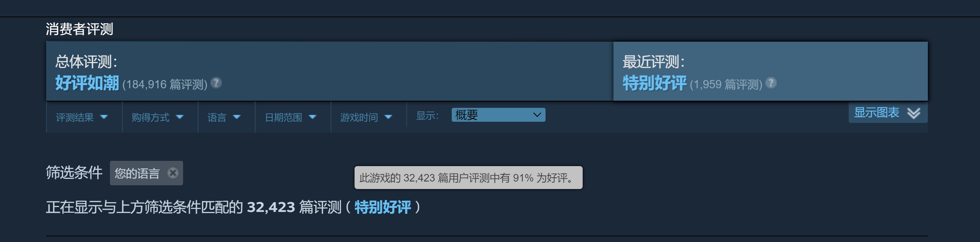Viewport: 980px width, 242px height.
Task: Expand the 评测结果 filter arrow
Action: coord(104,117)
